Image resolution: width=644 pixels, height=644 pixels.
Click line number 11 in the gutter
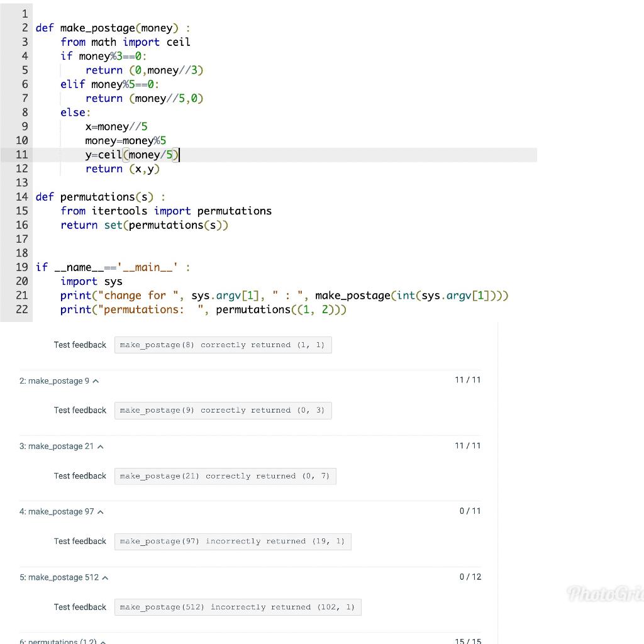click(x=22, y=154)
